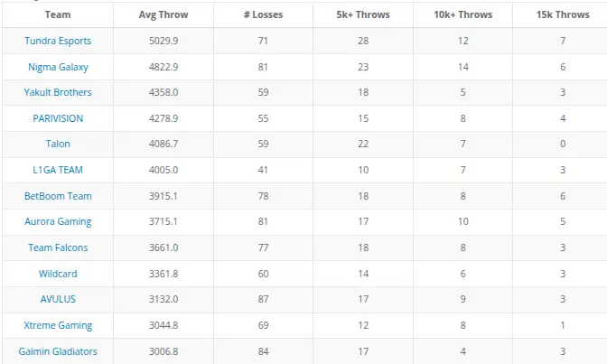Open the Gaimin Gladiators team link

click(58, 351)
